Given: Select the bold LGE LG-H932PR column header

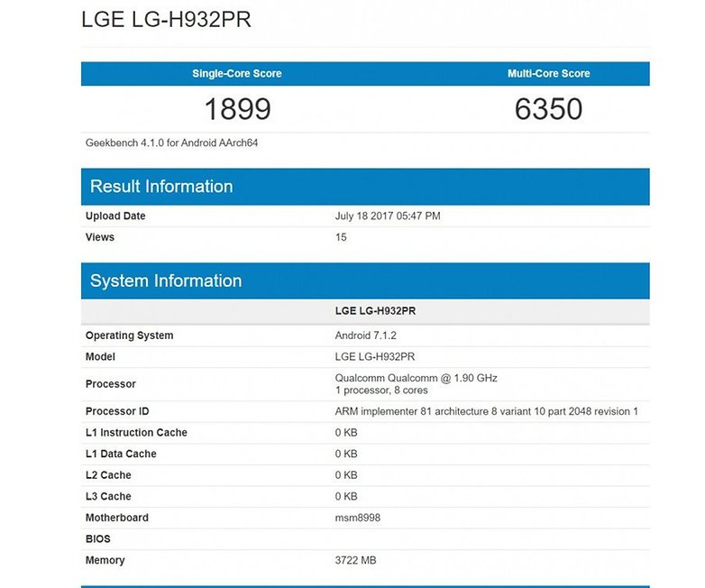Looking at the screenshot, I should [375, 311].
